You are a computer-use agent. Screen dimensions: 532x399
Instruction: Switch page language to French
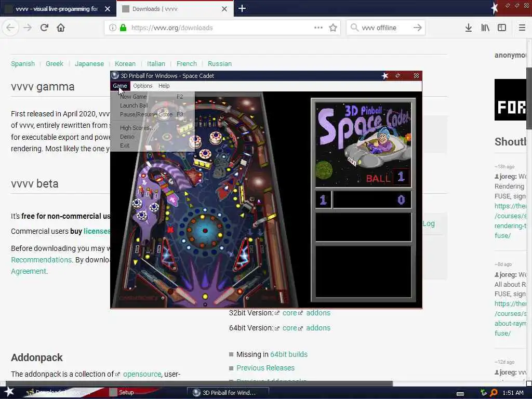click(187, 64)
